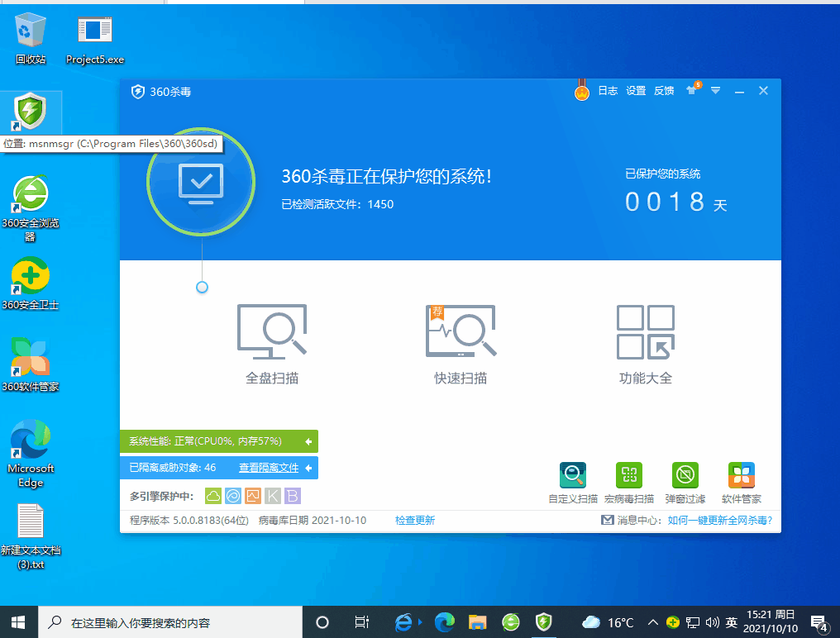The width and height of the screenshot is (840, 638).
Task: Open File Explorer from taskbar
Action: [477, 622]
